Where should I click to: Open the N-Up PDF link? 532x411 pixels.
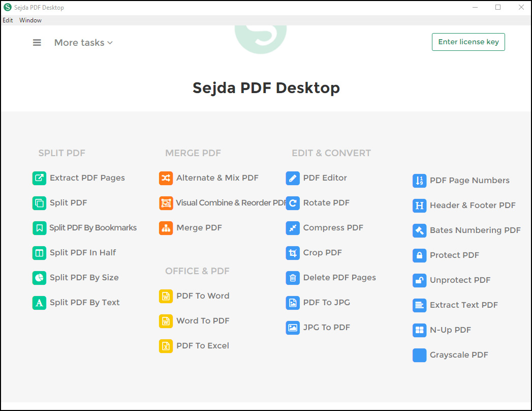pyautogui.click(x=450, y=330)
